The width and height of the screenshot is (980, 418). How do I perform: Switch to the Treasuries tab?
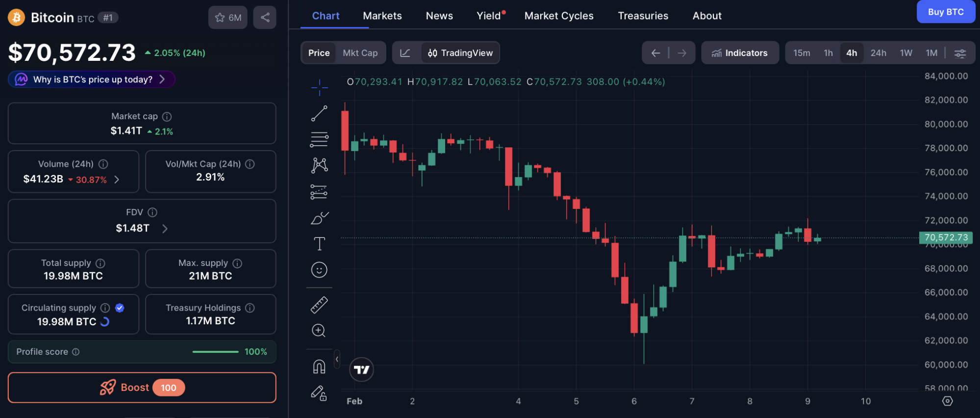click(x=643, y=16)
